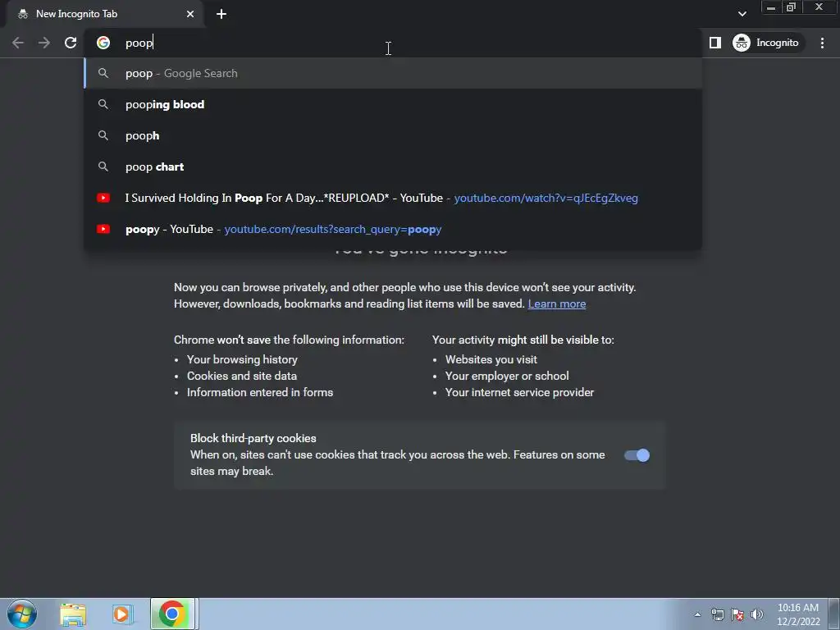840x630 pixels.
Task: Click 'Information entered in forms' text
Action: click(x=260, y=393)
